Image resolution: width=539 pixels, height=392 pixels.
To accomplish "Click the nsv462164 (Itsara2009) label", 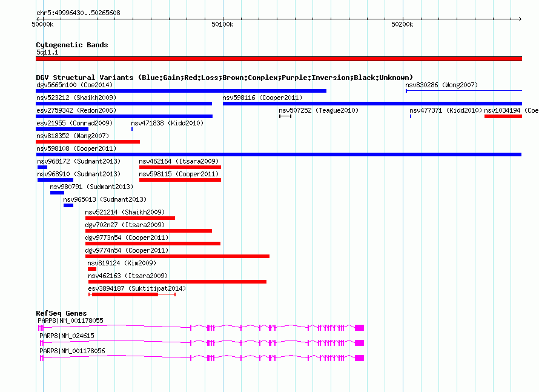I will click(x=179, y=161).
